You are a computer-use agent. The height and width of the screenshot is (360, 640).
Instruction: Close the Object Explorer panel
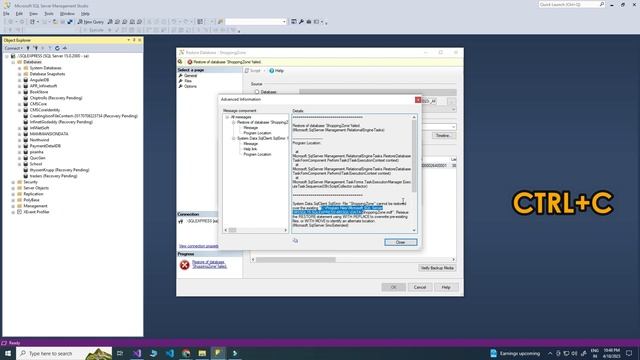(x=140, y=40)
